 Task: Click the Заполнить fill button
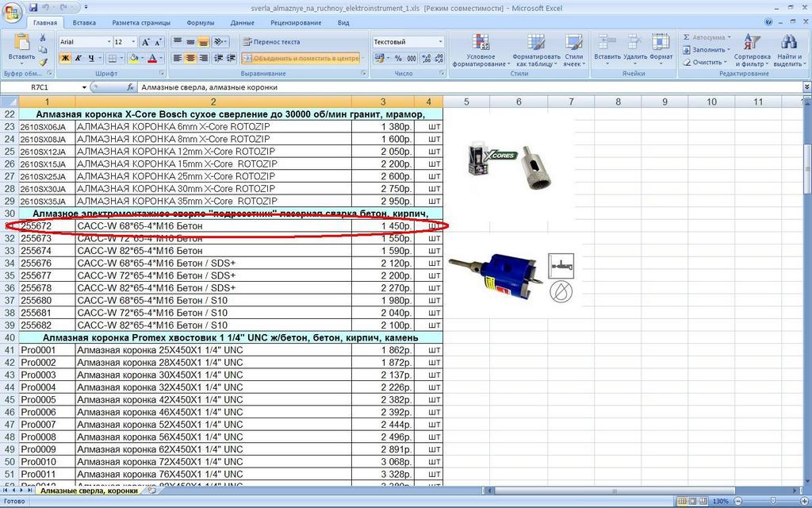click(705, 50)
